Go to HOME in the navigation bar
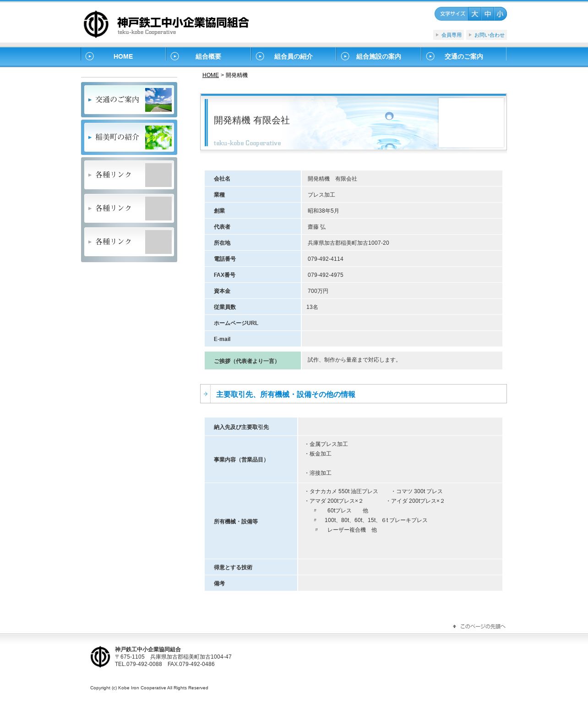This screenshot has width=588, height=715. [x=123, y=56]
